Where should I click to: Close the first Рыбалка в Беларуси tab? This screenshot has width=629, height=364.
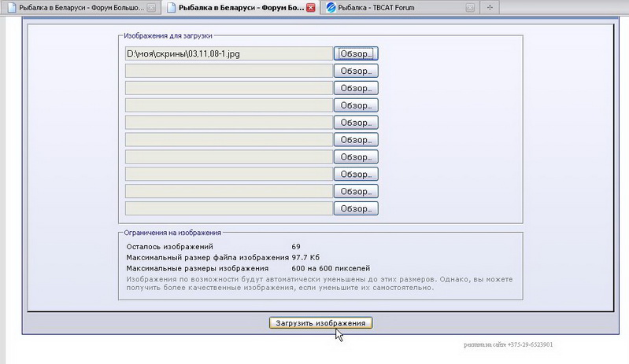pos(151,8)
